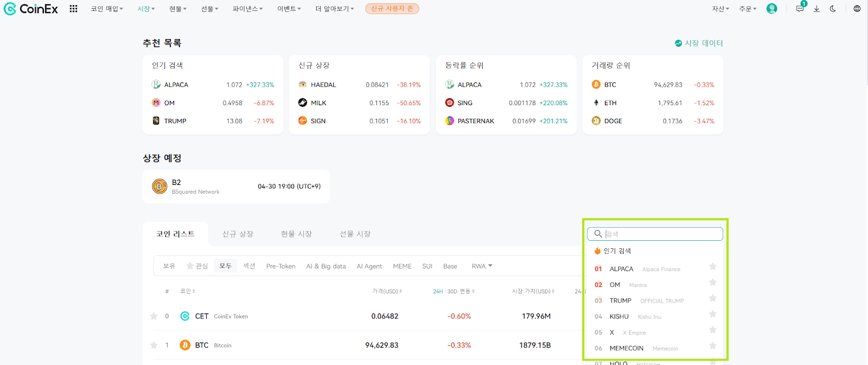Click the download app icon
The image size is (868, 365).
tap(816, 9)
